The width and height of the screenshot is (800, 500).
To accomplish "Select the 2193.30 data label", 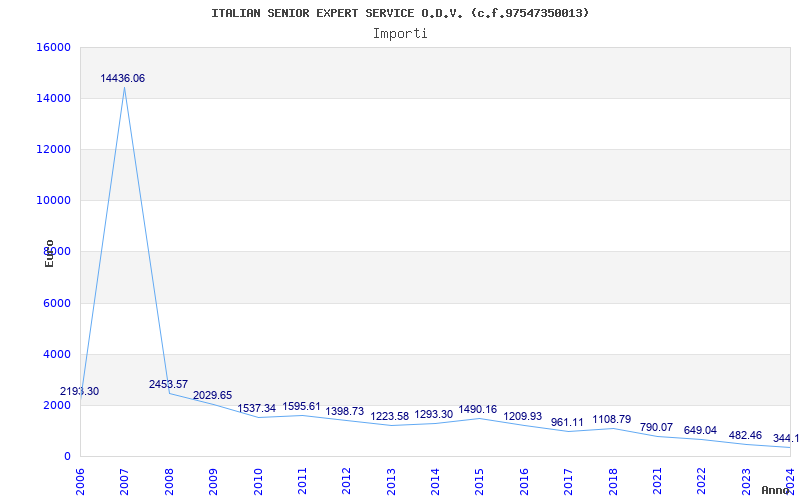I will 80,392.
